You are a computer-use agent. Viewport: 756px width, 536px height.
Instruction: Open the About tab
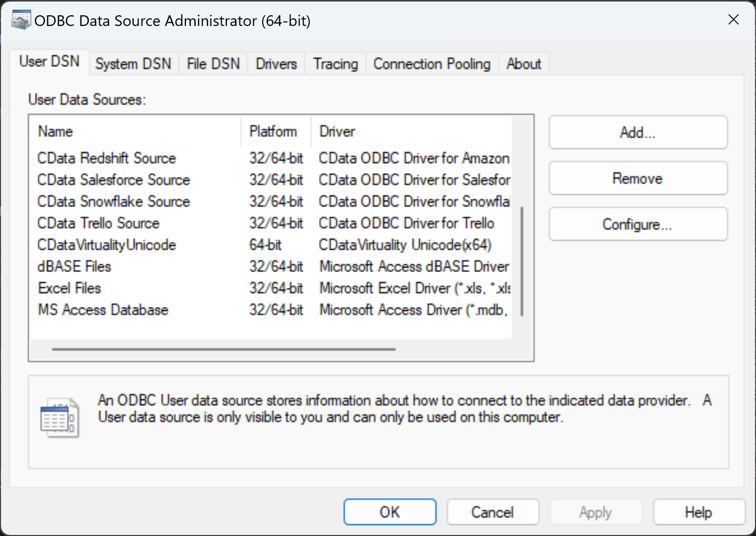click(x=523, y=64)
